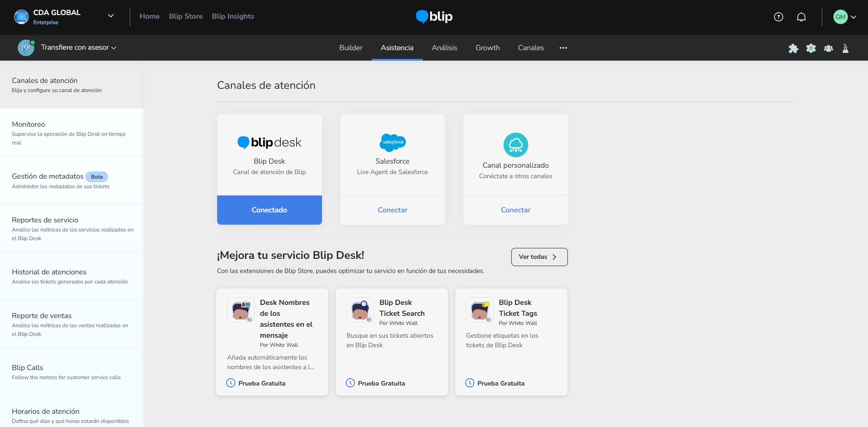Image resolution: width=868 pixels, height=427 pixels.
Task: Open the team members icon
Action: click(x=828, y=48)
